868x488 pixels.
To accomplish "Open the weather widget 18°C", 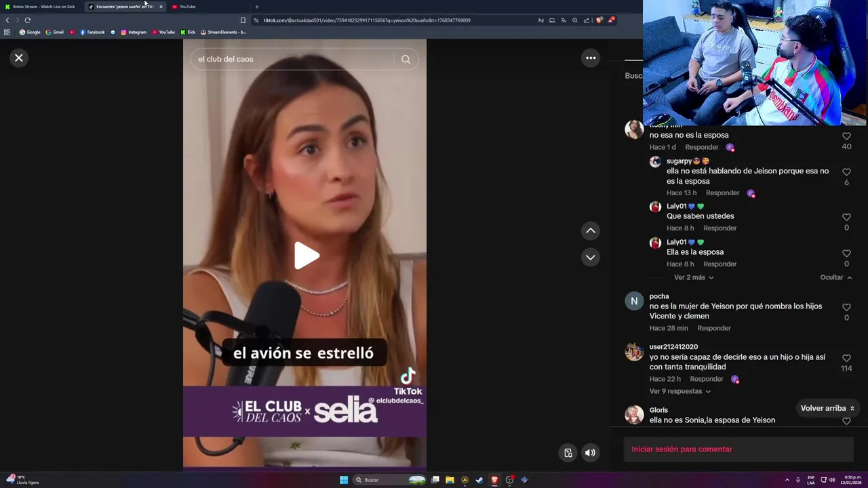I will pyautogui.click(x=23, y=480).
